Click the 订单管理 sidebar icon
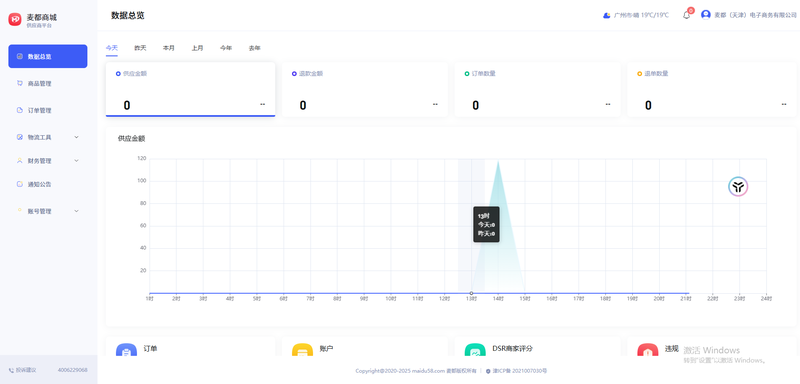 click(20, 110)
